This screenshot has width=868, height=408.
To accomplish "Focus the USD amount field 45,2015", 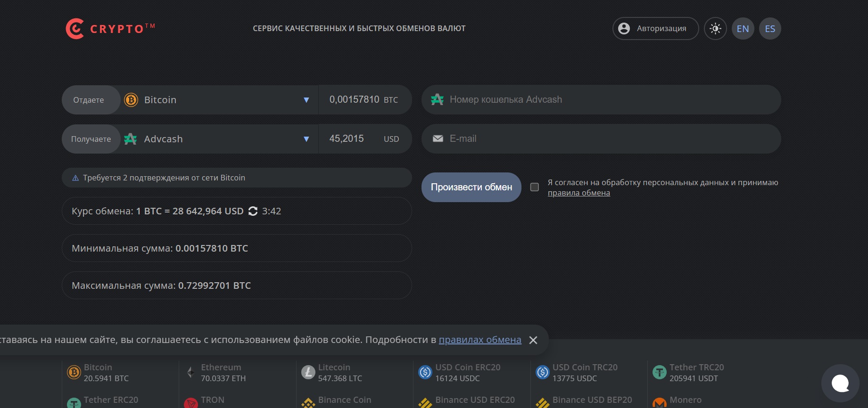I will point(364,139).
